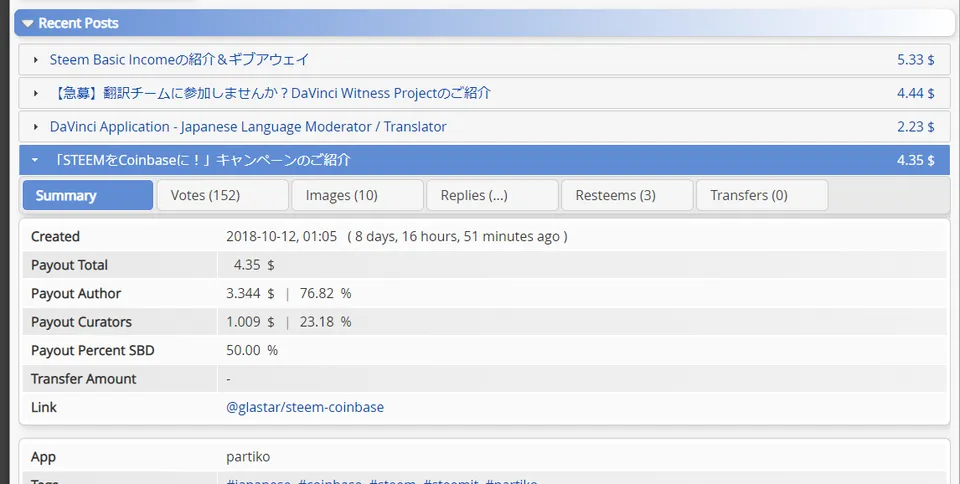Click the Transfer Amount label

point(83,379)
